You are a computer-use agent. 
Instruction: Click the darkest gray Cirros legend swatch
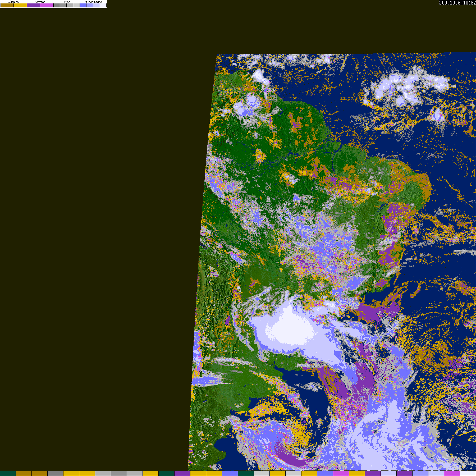tap(57, 5)
